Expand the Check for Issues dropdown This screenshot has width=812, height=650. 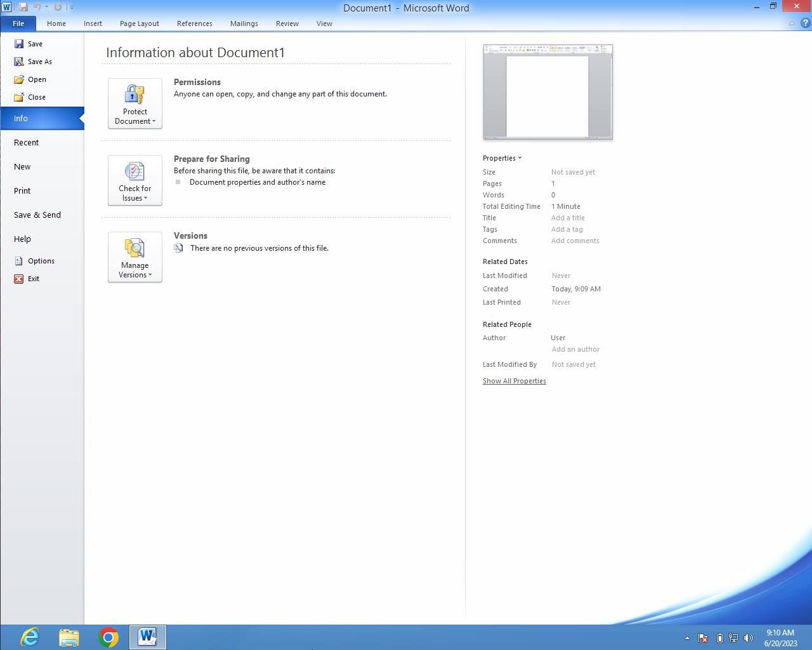coord(135,180)
